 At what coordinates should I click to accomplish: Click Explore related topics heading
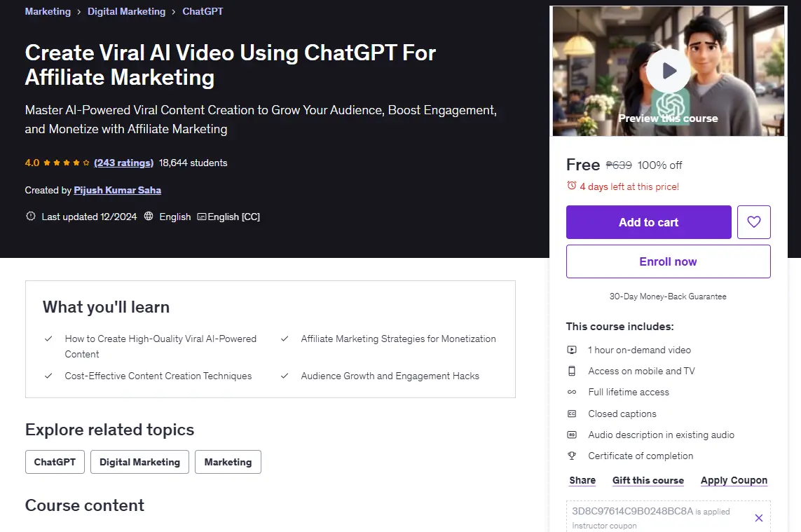(x=110, y=429)
